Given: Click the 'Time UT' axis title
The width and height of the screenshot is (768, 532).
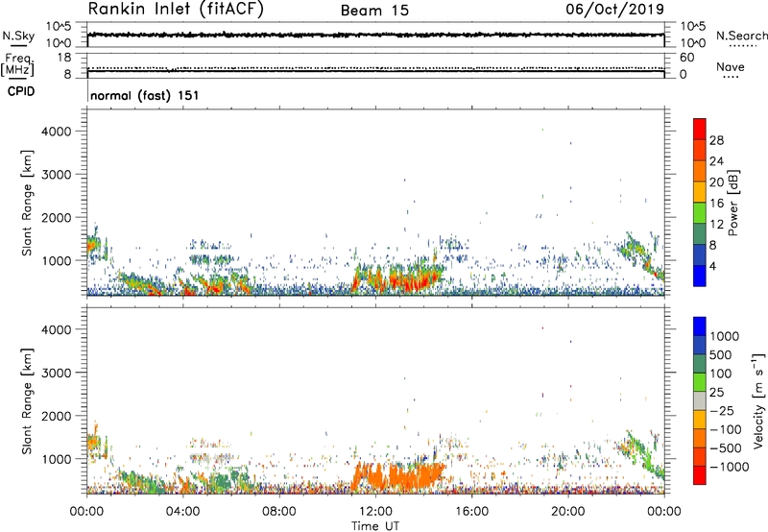Looking at the screenshot, I should point(375,526).
